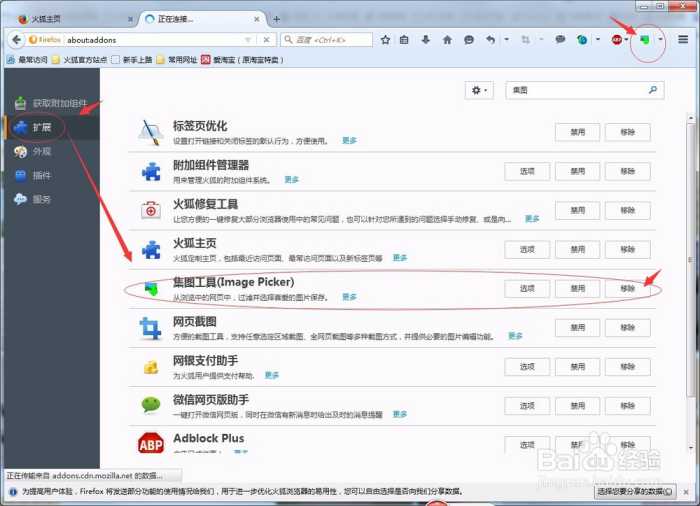Click the teal globe icon in toolbar
The width and height of the screenshot is (700, 506).
pyautogui.click(x=582, y=40)
